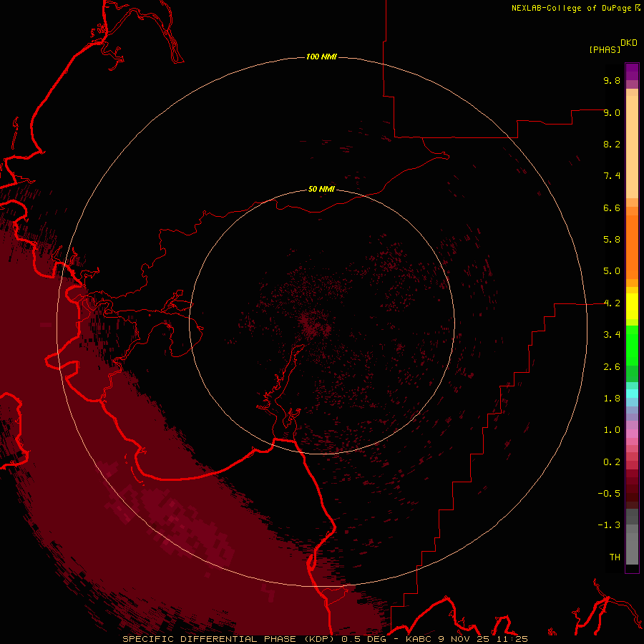The height and width of the screenshot is (644, 644).
Task: Click the 5.0 value on color scale
Action: pos(612,271)
